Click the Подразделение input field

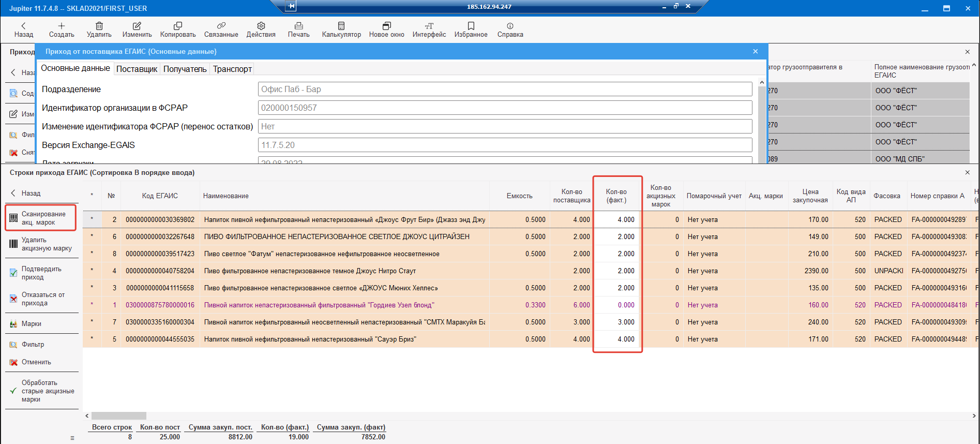[x=505, y=89]
